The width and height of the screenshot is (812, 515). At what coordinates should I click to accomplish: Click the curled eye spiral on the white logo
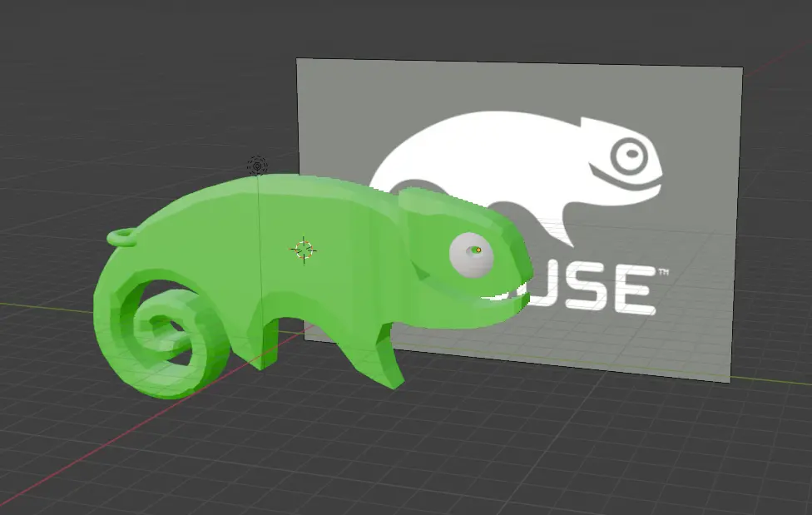point(630,154)
